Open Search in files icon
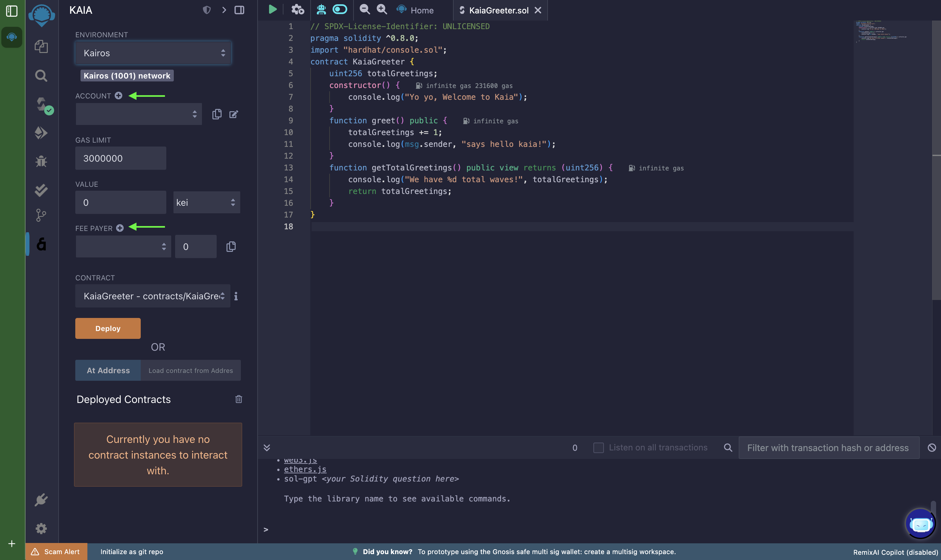 coord(41,76)
